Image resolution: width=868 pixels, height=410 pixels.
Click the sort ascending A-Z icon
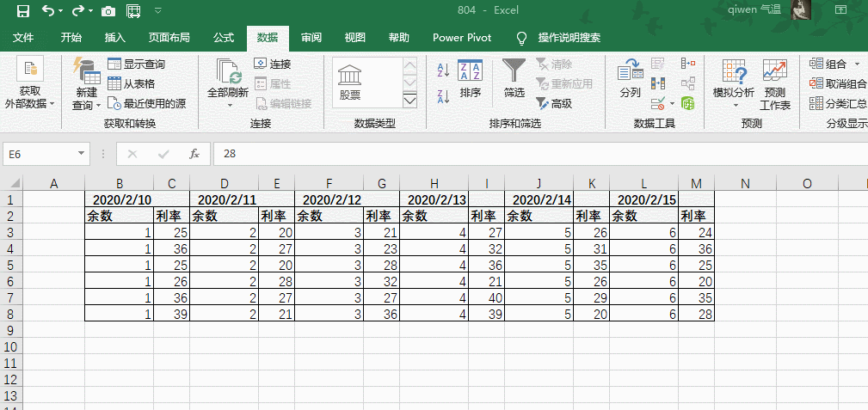[443, 70]
